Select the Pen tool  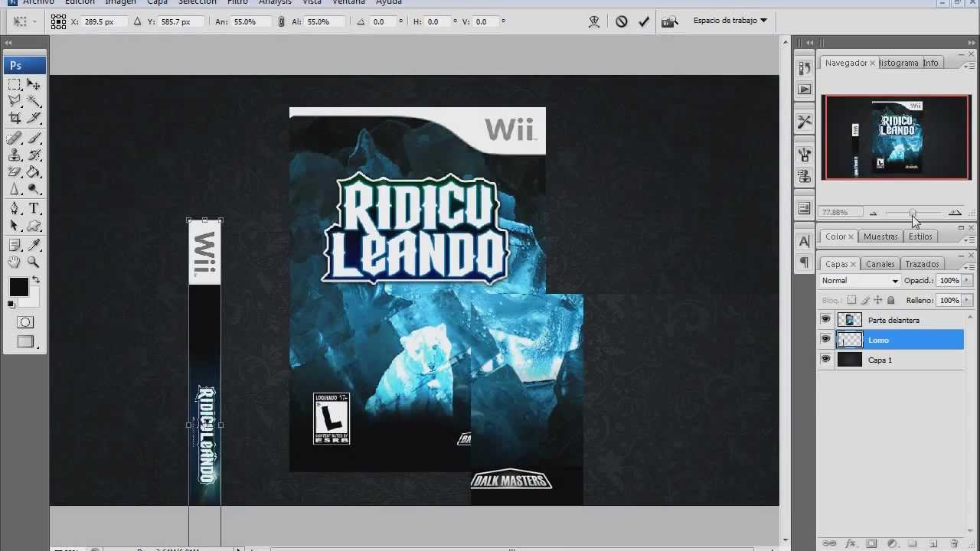pyautogui.click(x=15, y=209)
